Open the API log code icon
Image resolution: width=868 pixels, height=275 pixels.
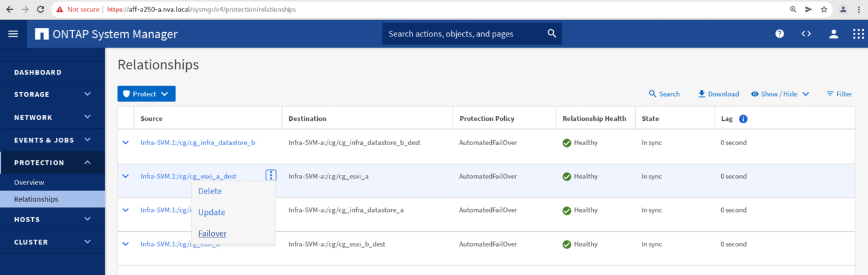click(806, 34)
